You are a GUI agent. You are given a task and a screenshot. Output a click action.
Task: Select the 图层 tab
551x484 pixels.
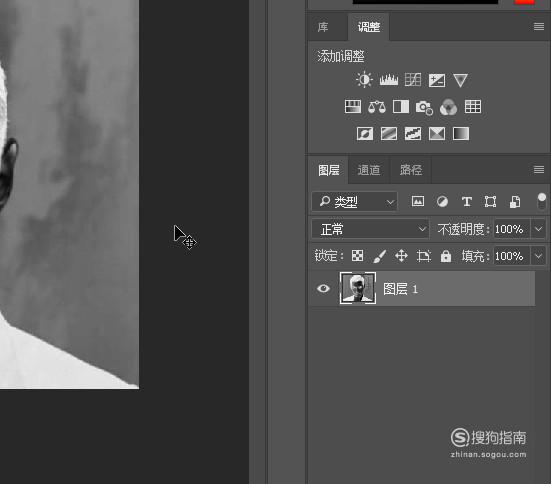329,170
